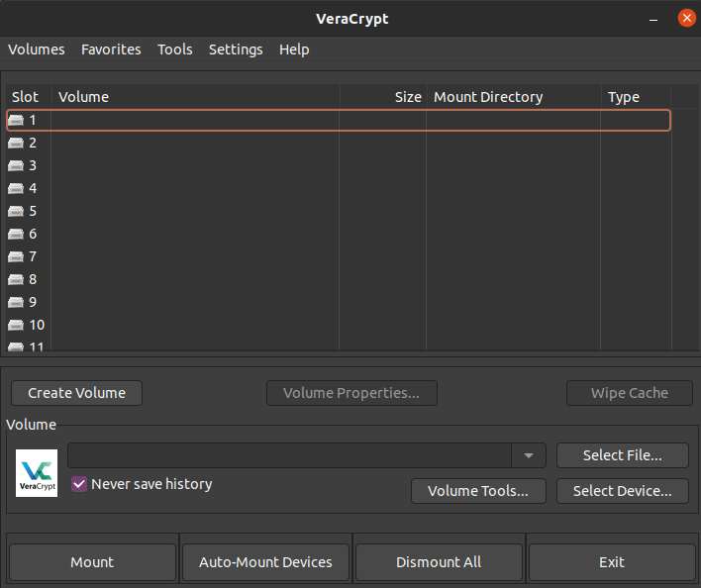The image size is (701, 588).
Task: Uncheck Never save history checkbox
Action: click(x=79, y=484)
